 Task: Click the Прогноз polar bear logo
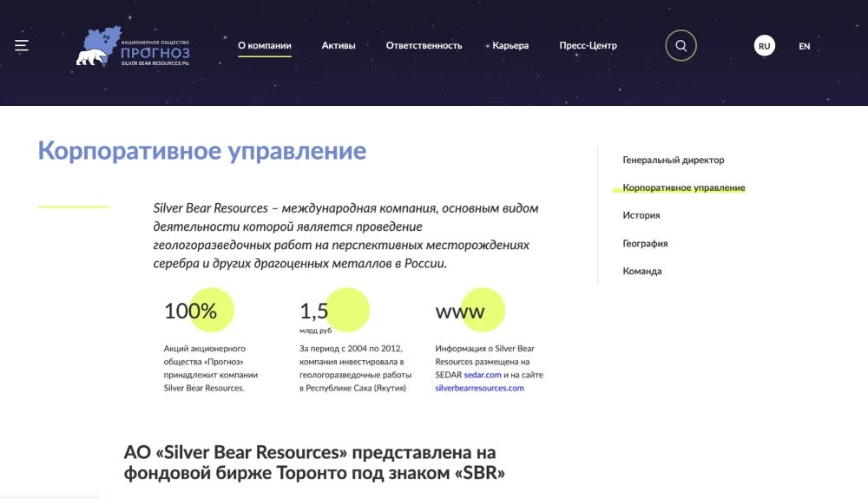click(x=133, y=47)
